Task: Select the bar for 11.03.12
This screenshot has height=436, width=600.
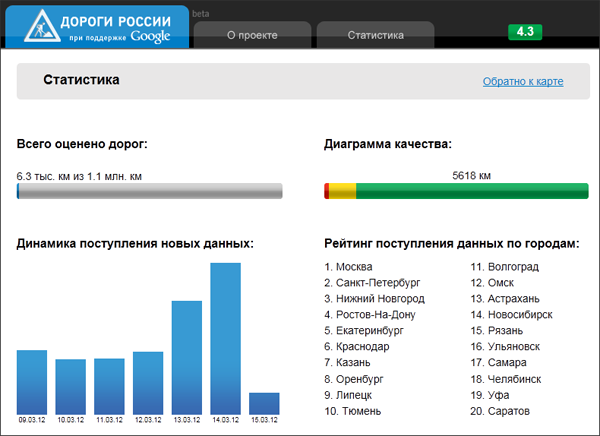Action: pos(109,386)
